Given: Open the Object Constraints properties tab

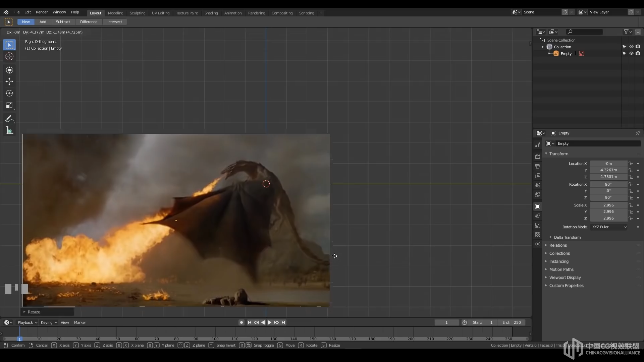Looking at the screenshot, I should point(538,216).
